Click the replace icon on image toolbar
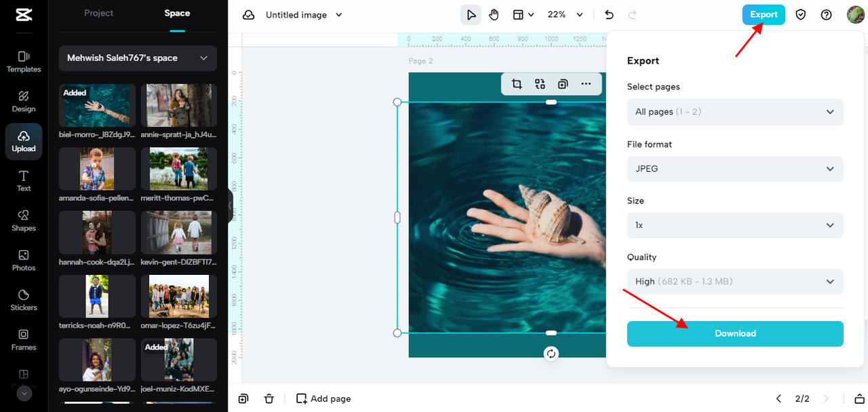Viewport: 868px width, 412px height. pyautogui.click(x=540, y=84)
